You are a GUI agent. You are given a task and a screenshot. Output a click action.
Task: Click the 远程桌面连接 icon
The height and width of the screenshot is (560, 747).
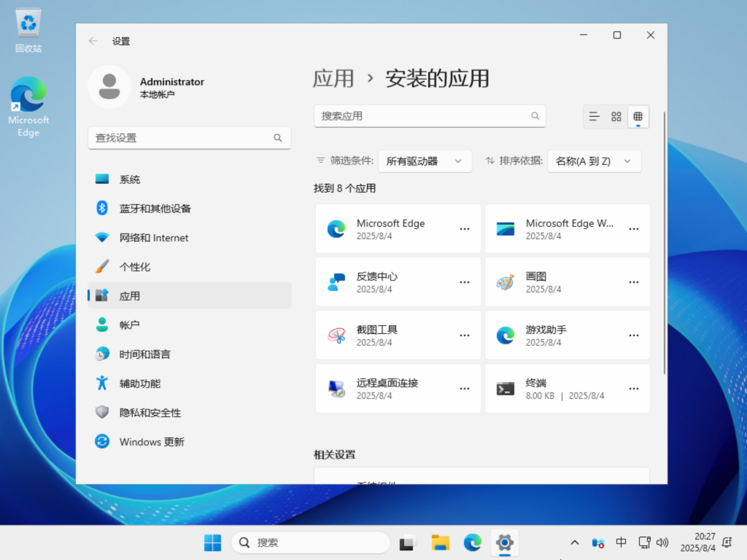(x=336, y=389)
